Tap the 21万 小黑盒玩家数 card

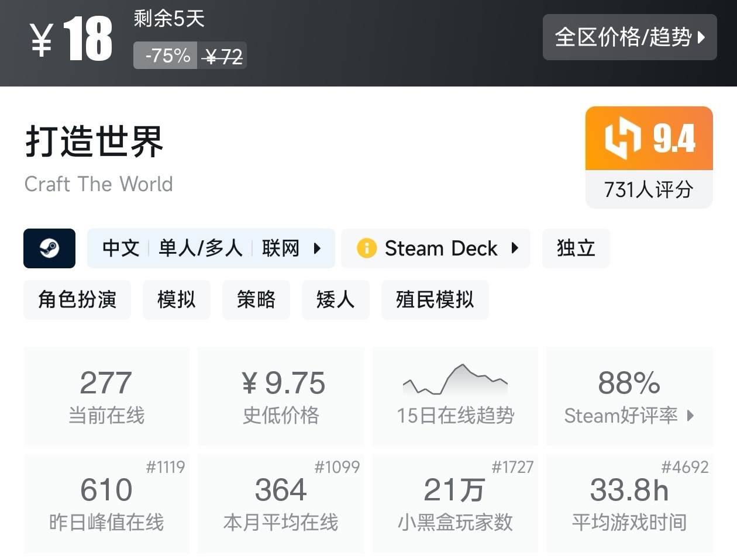(x=456, y=503)
